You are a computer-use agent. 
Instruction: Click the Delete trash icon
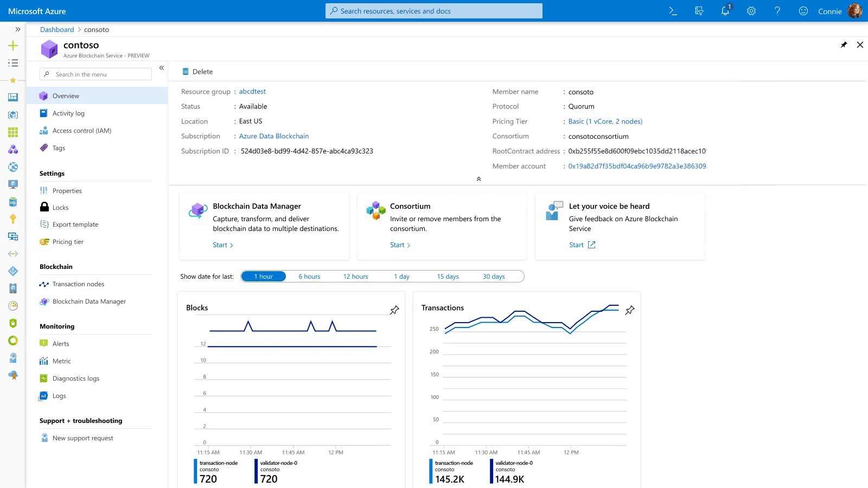click(186, 72)
